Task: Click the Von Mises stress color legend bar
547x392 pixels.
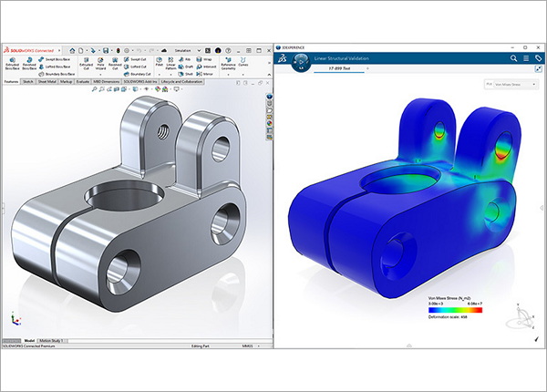Action: pyautogui.click(x=455, y=310)
